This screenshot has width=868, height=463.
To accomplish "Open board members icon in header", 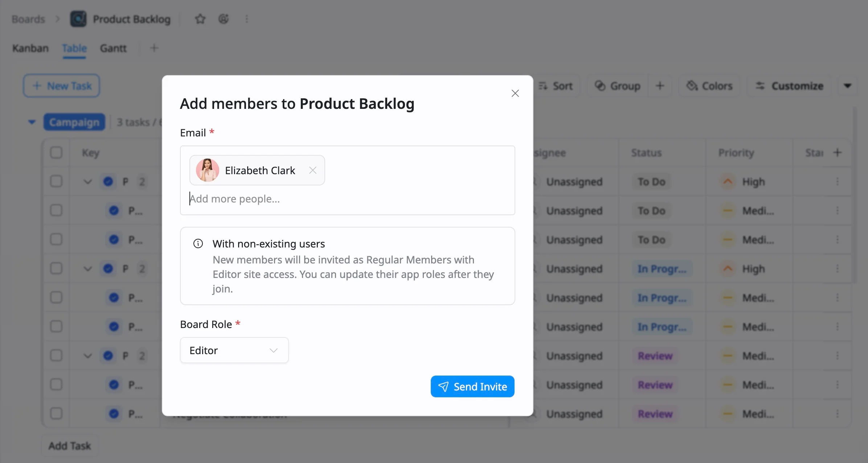I will tap(224, 19).
